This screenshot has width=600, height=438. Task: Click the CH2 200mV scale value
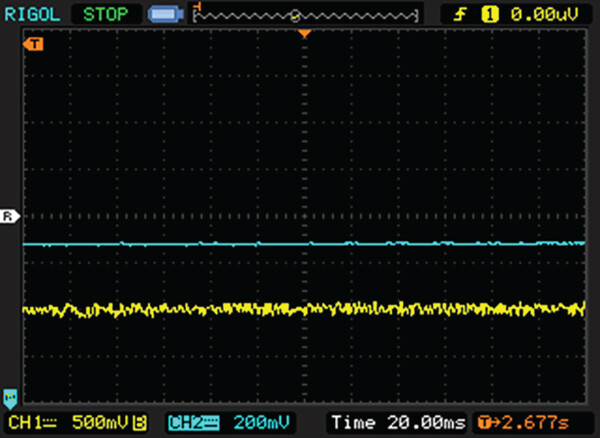[x=261, y=423]
